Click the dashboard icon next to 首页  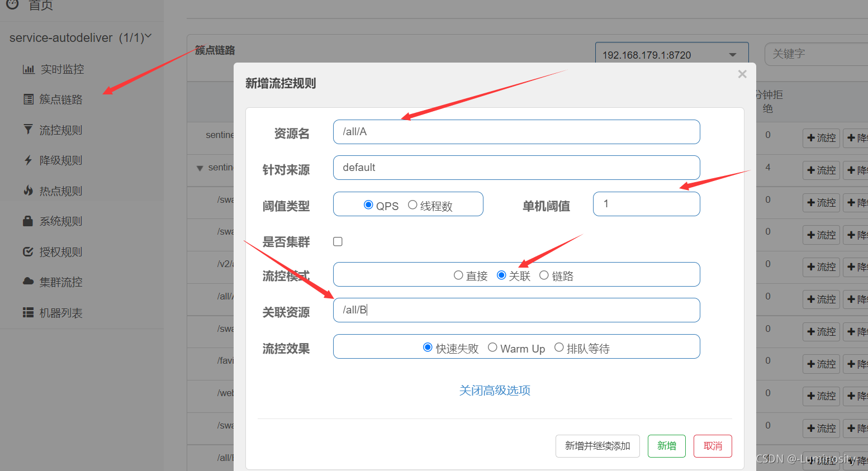(x=12, y=4)
